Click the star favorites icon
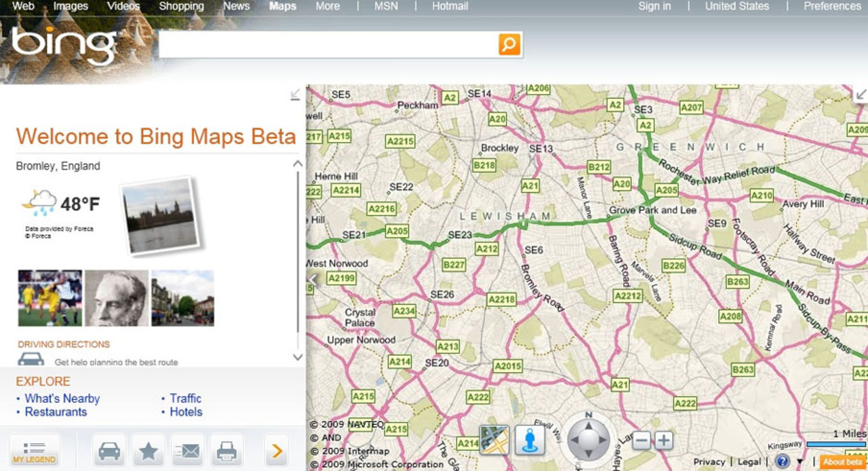868x471 pixels. pos(149,451)
